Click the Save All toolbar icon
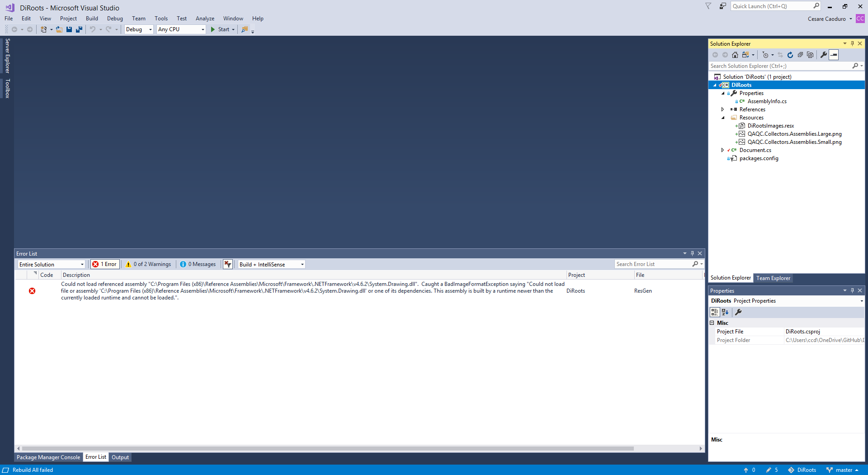The height and width of the screenshot is (475, 868). click(79, 29)
